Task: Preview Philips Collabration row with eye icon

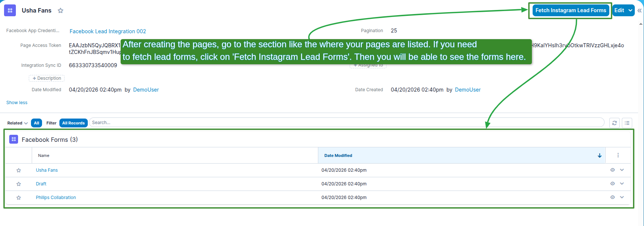Action: (613, 197)
